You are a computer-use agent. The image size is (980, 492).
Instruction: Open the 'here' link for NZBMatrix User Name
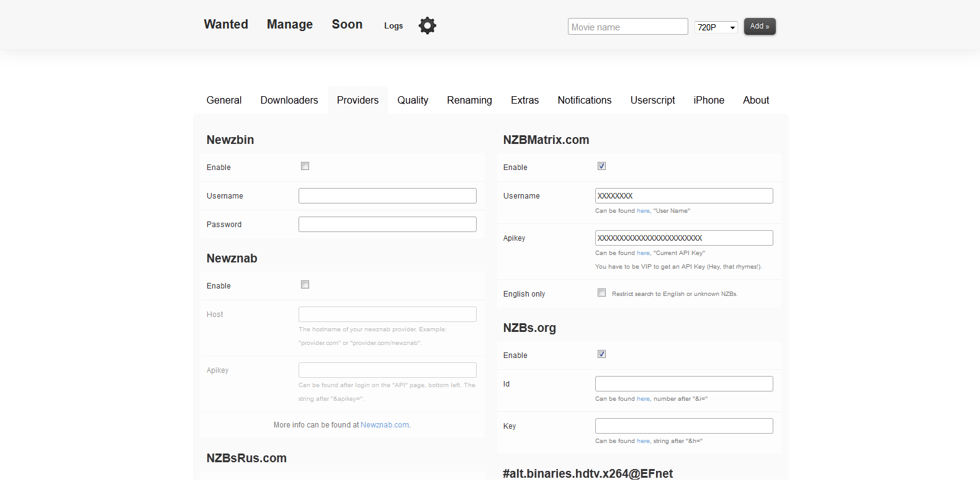tap(643, 211)
